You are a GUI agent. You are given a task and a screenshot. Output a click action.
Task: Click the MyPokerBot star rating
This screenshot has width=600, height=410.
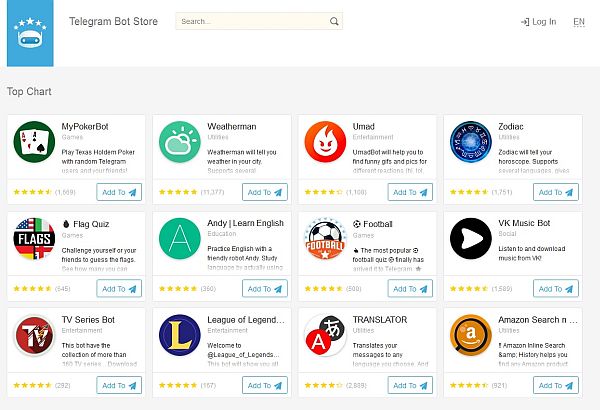click(x=33, y=192)
